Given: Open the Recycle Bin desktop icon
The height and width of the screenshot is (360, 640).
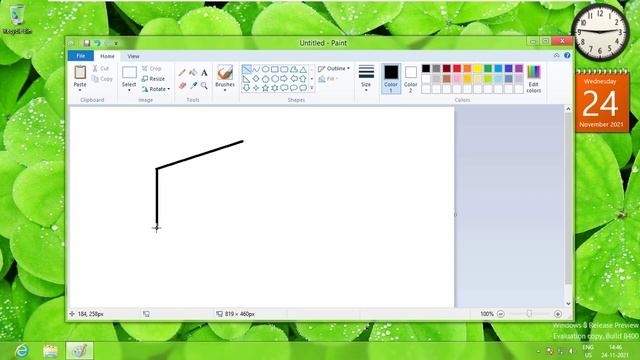Looking at the screenshot, I should coord(17,19).
